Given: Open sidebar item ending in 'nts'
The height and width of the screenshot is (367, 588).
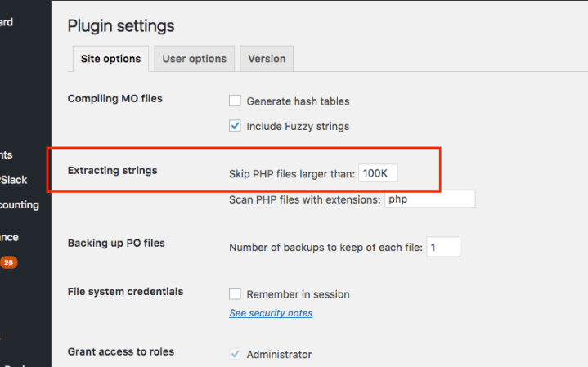Looking at the screenshot, I should point(7,154).
